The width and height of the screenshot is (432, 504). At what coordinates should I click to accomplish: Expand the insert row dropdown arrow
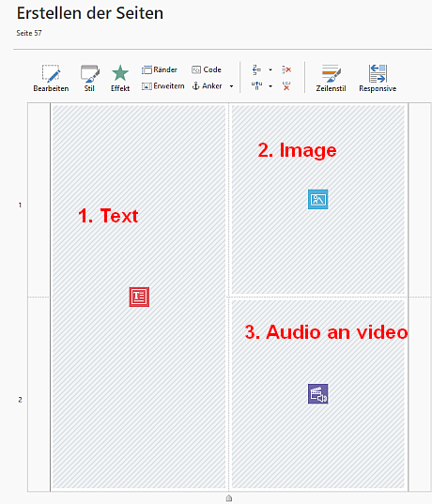pyautogui.click(x=270, y=69)
